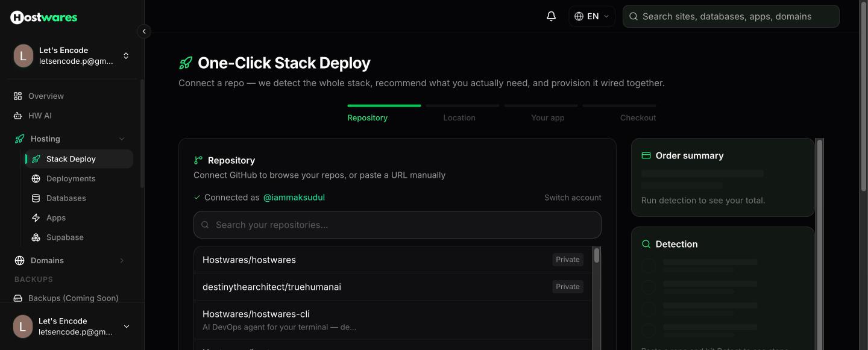The height and width of the screenshot is (350, 868).
Task: Open bottom Let's Encode user menu chevron
Action: click(127, 327)
